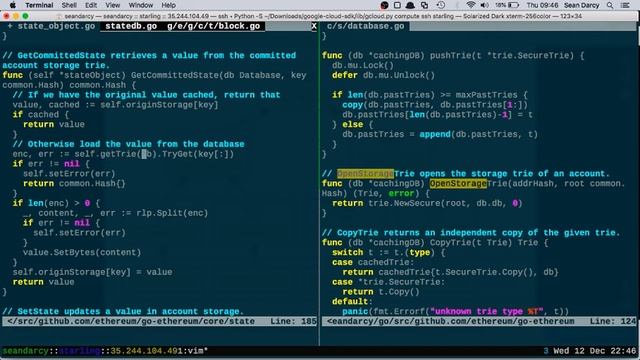This screenshot has height=360, width=640.
Task: Click 'self.originStorage[key] = value' line
Action: (x=92, y=272)
